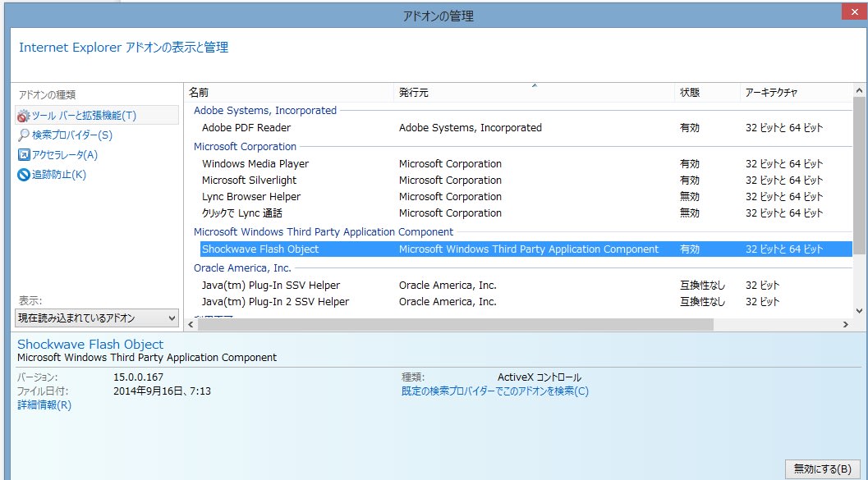Select ツール バーと拡張機能(T) add-on type
This screenshot has width=868, height=480.
click(97, 116)
